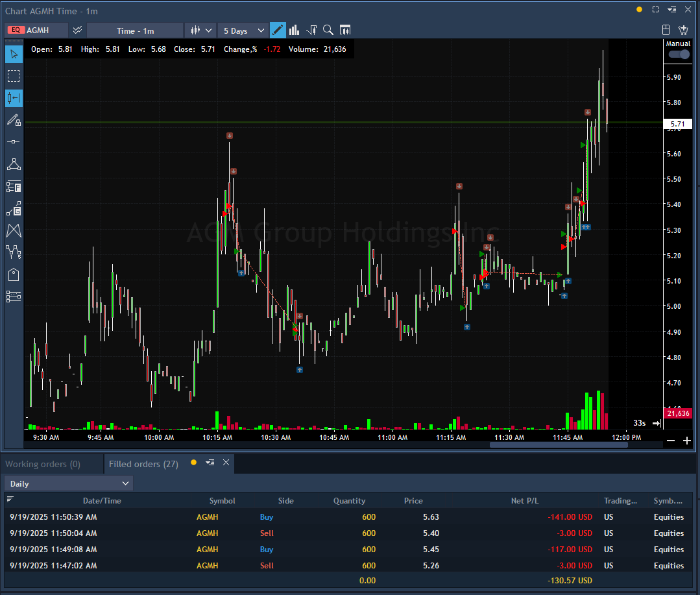Click the Symb.... column header
Viewport: 700px width, 595px height.
point(668,501)
